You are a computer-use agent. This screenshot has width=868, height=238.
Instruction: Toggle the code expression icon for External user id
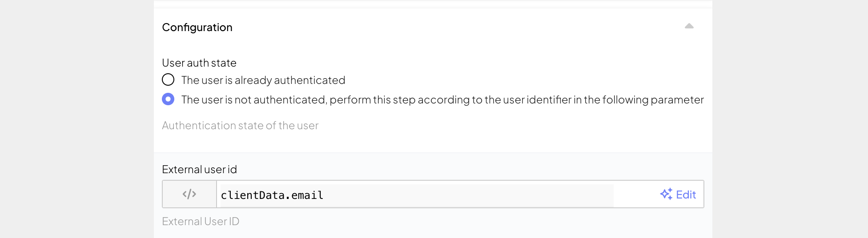pyautogui.click(x=189, y=194)
